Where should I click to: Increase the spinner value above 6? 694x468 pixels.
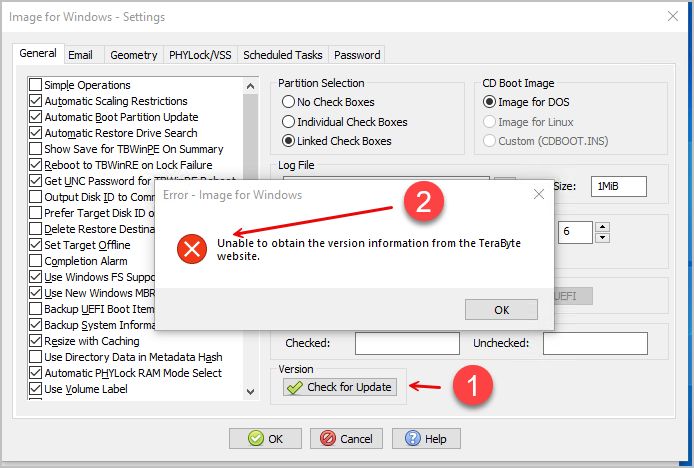click(602, 227)
